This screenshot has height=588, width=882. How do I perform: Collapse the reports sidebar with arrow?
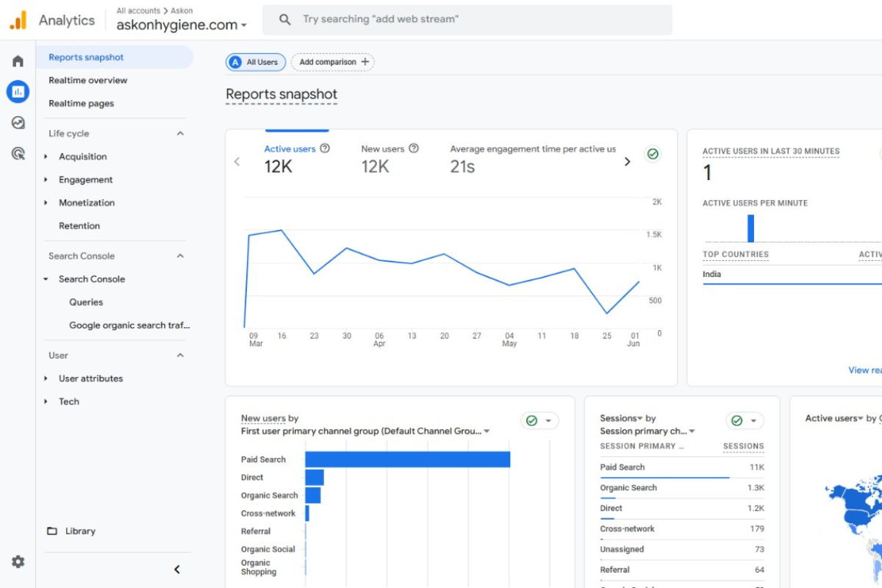pyautogui.click(x=177, y=569)
